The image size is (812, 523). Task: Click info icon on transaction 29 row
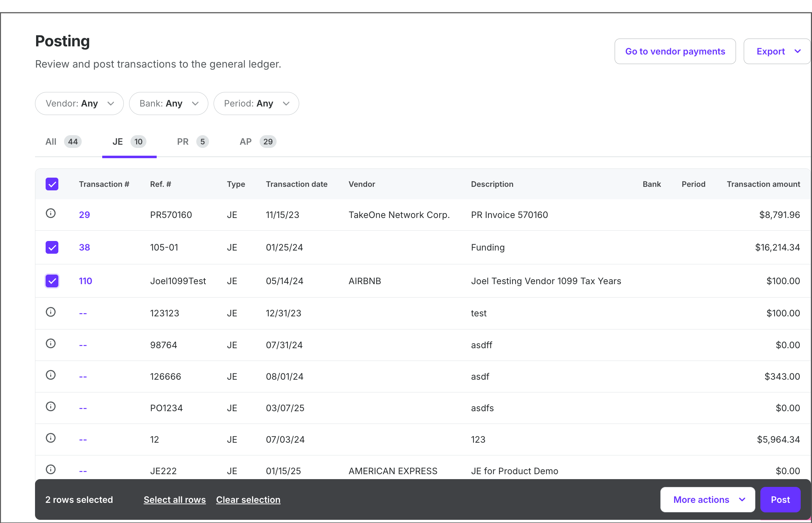point(51,213)
